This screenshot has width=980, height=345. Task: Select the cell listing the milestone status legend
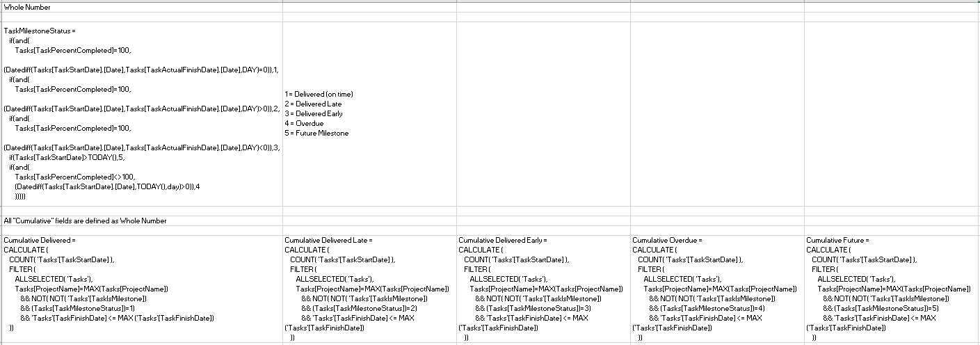[x=369, y=114]
